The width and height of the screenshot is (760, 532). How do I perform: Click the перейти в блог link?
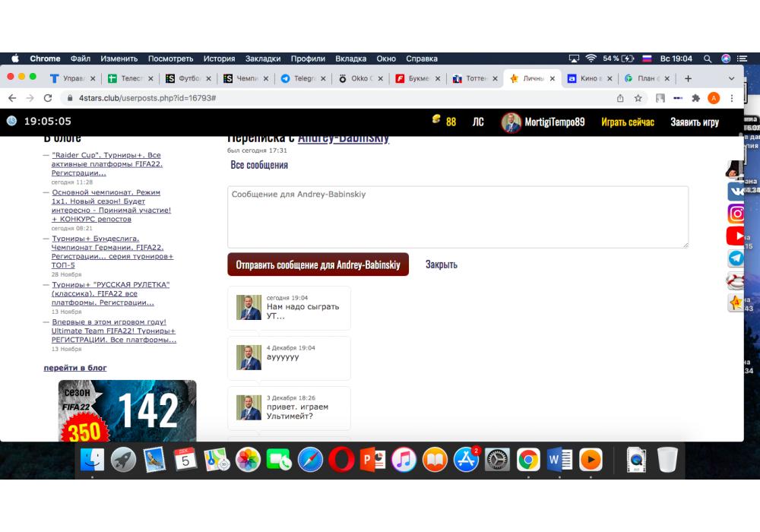tap(75, 368)
